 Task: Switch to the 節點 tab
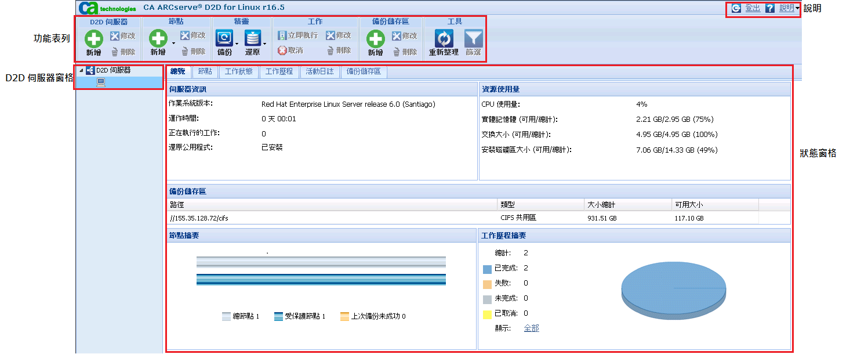click(205, 71)
